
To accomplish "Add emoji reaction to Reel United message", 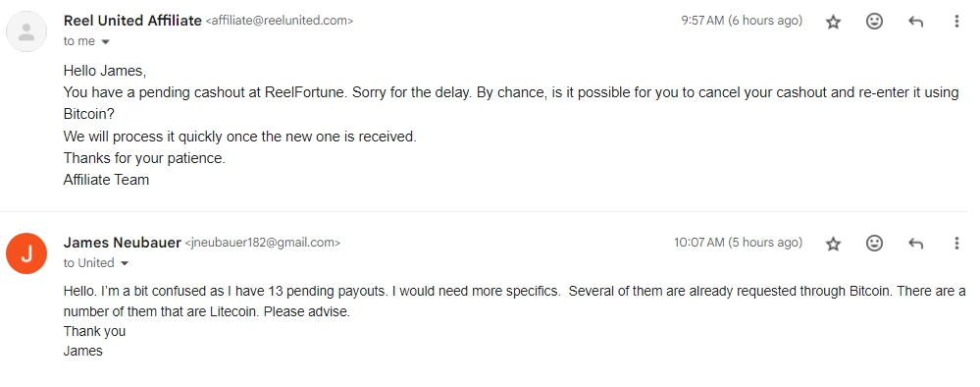I will click(x=874, y=22).
